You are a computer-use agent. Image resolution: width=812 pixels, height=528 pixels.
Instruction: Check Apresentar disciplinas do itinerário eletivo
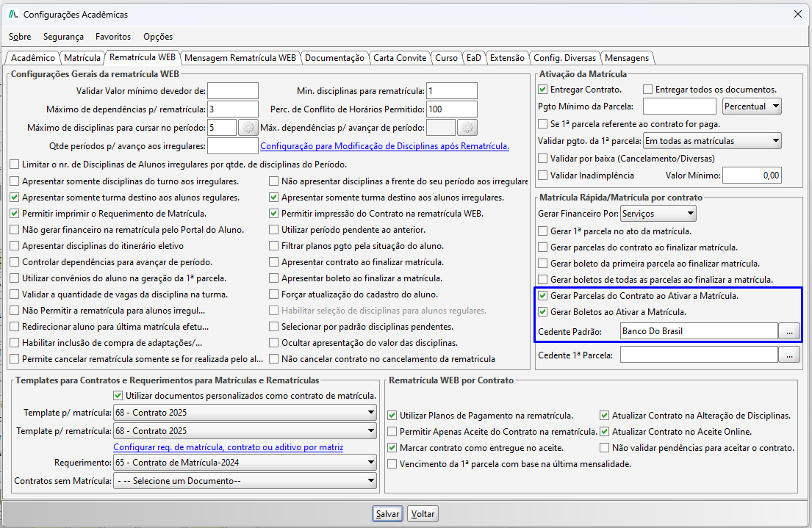(15, 246)
